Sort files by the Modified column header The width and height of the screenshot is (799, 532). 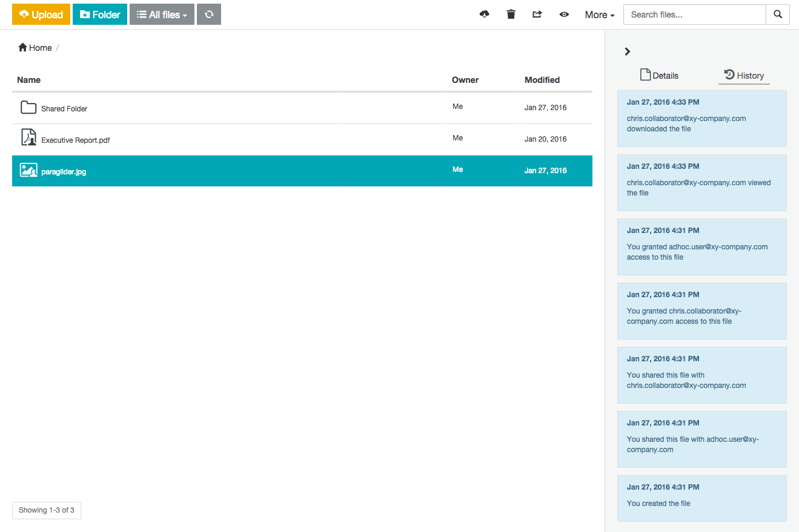(x=542, y=80)
